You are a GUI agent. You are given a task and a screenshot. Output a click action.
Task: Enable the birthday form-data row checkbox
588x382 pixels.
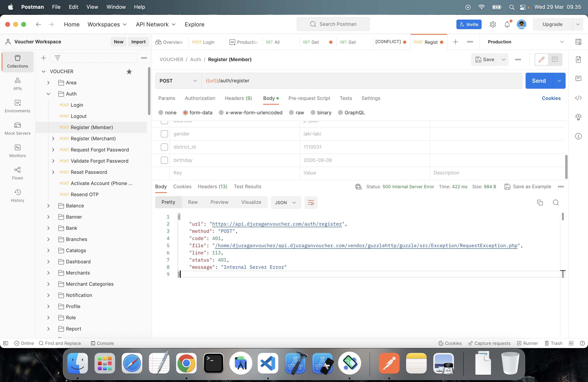pos(164,160)
